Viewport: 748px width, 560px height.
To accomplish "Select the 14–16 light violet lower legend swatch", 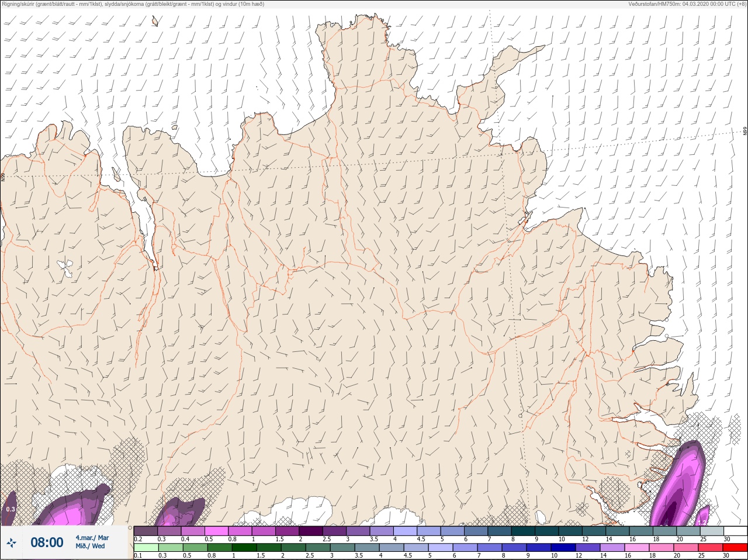I will pyautogui.click(x=612, y=548).
